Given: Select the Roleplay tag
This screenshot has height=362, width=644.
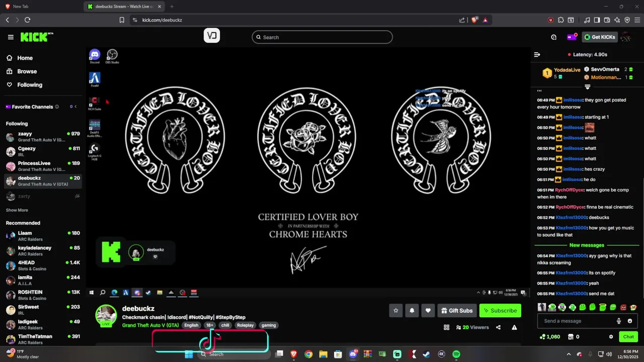Looking at the screenshot, I should pos(246,325).
